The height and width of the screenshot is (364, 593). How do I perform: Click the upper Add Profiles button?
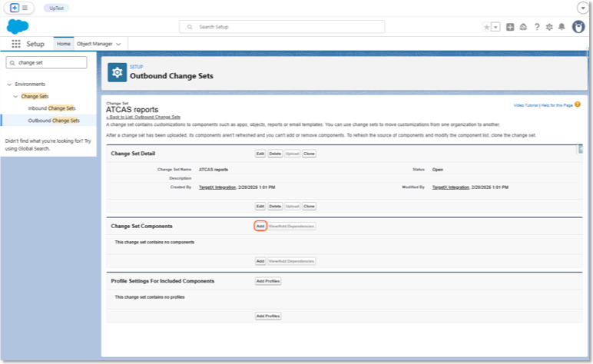[268, 281]
